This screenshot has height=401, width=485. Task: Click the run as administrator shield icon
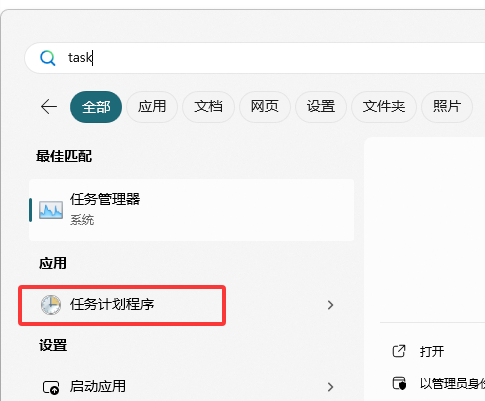(399, 383)
